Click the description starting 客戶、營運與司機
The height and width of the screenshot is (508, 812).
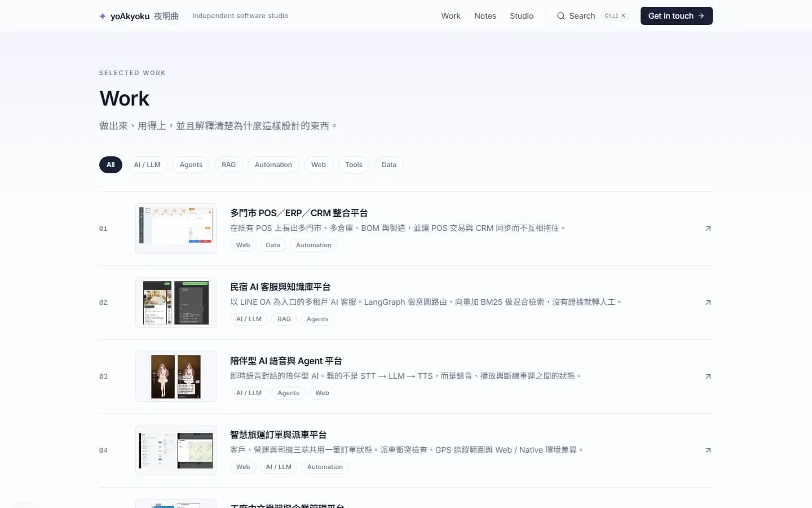407,450
